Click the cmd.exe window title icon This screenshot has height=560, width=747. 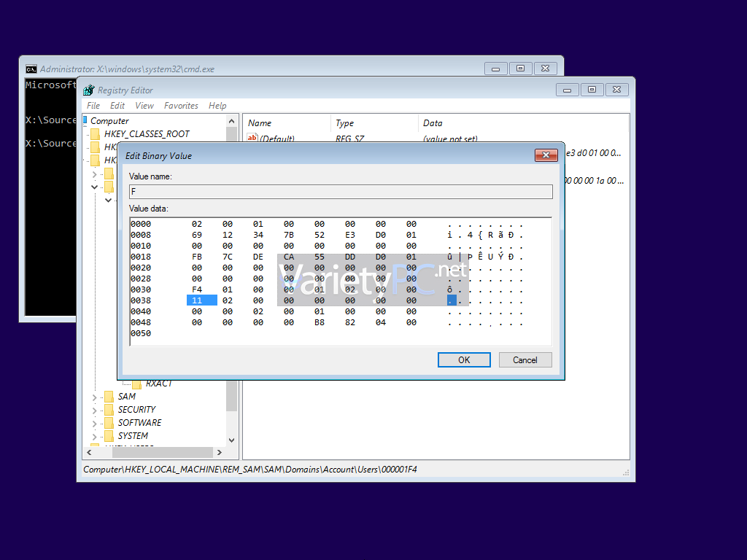tap(31, 69)
